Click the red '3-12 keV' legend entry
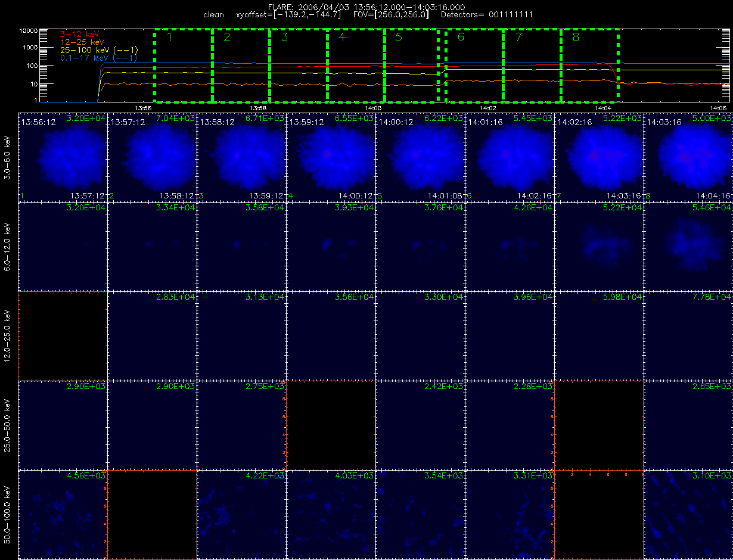Screen dimensions: 733x560 point(80,34)
